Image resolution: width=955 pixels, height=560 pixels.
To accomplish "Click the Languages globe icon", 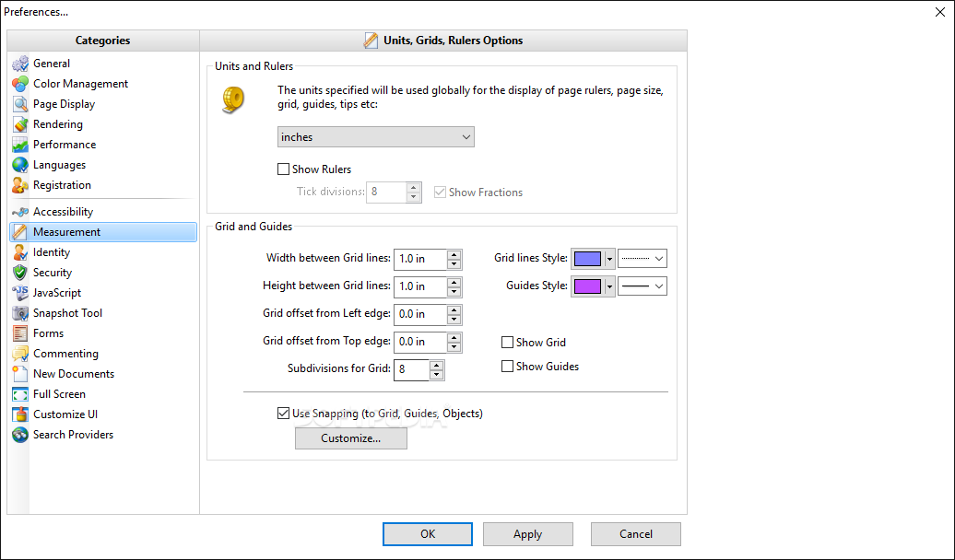I will point(20,165).
